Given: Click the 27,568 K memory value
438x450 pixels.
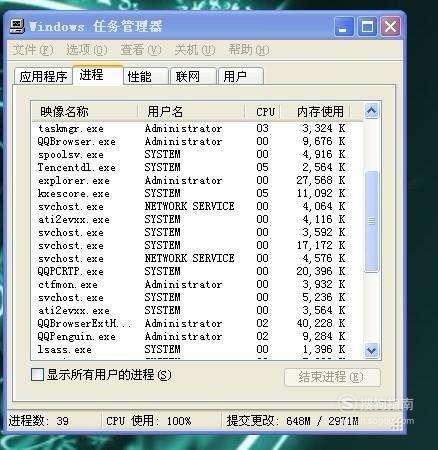Looking at the screenshot, I should 321,180.
